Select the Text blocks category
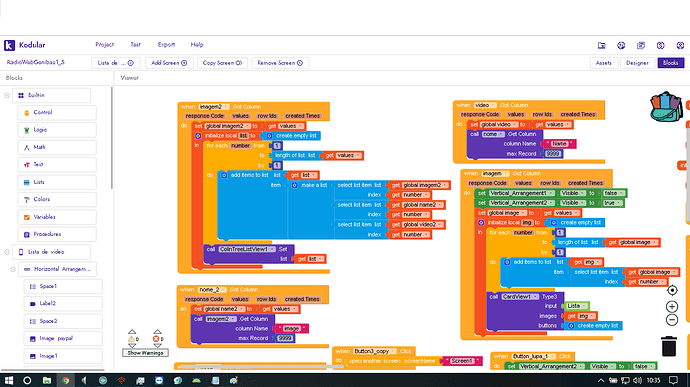 click(x=57, y=165)
